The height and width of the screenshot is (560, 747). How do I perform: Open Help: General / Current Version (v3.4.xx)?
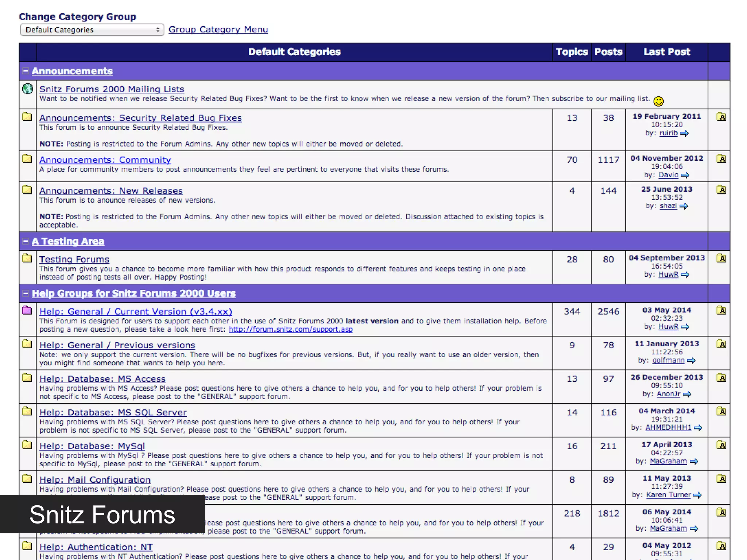(x=136, y=311)
